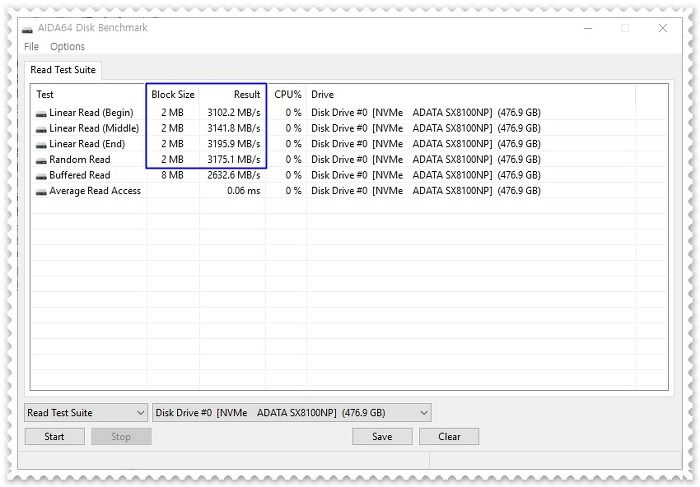Click the 0.06 ms result value
The height and width of the screenshot is (487, 700).
click(243, 191)
